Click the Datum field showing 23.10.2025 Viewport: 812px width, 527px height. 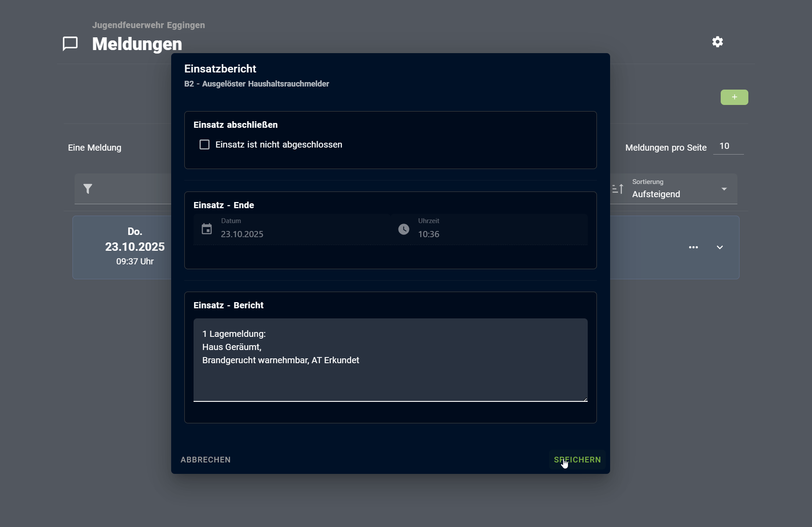pos(298,234)
